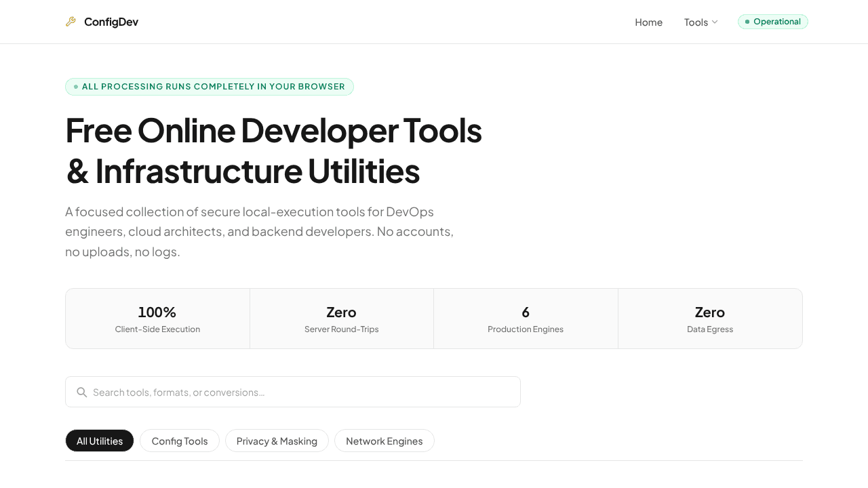Click the Zero Data Egress stat

tap(710, 319)
